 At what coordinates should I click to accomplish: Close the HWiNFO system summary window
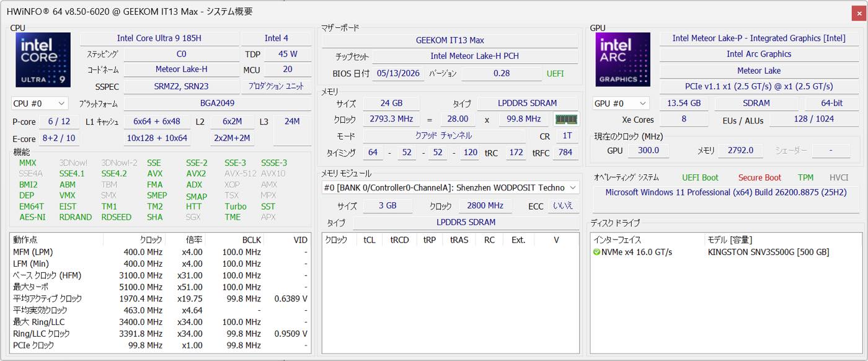coord(857,14)
